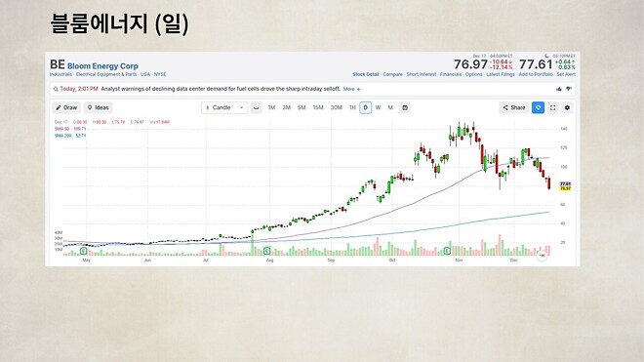Select the 1M interval

pyautogui.click(x=271, y=107)
